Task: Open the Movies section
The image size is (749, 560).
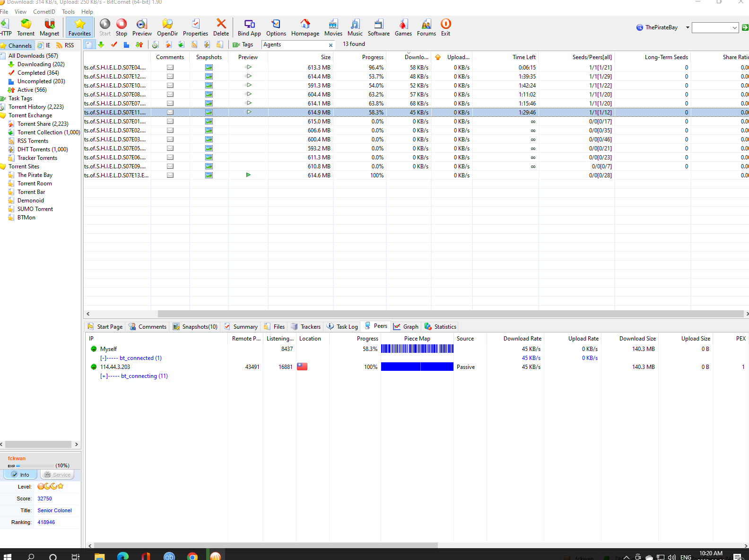Action: [333, 27]
